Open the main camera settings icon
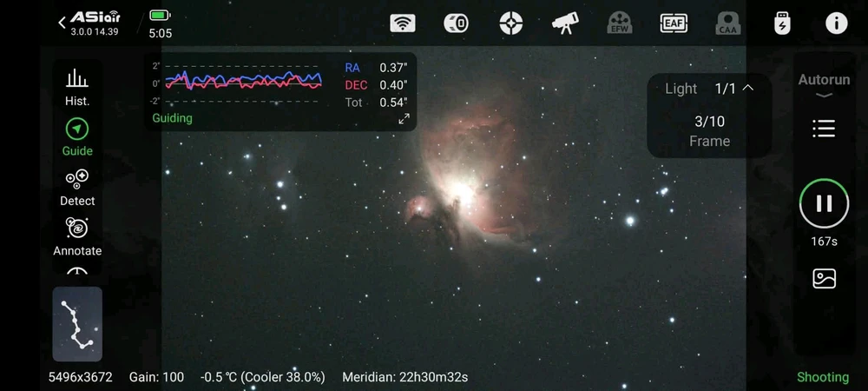This screenshot has height=391, width=868. tap(457, 23)
